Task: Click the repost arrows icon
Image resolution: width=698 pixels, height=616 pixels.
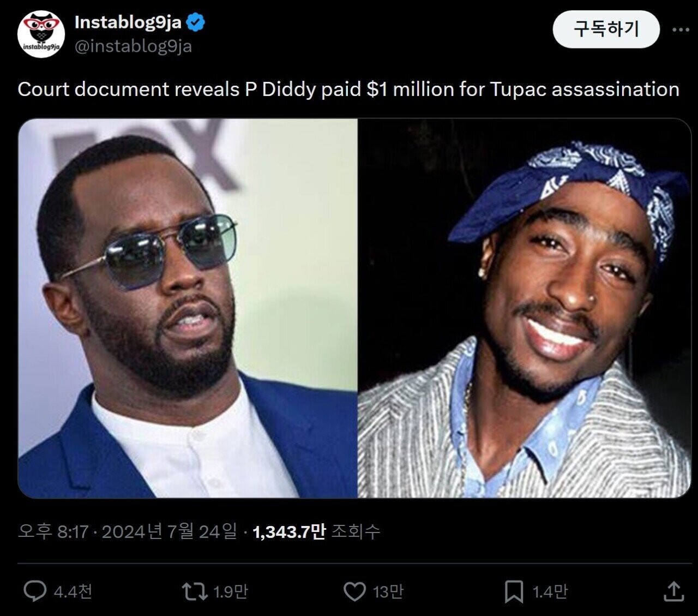Action: (194, 591)
